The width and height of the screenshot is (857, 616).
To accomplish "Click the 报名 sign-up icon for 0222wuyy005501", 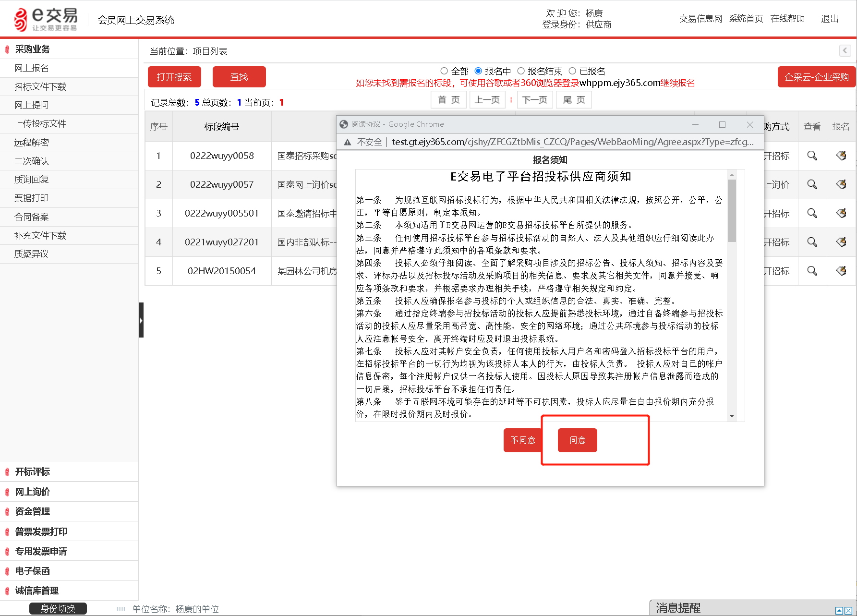I will (841, 213).
